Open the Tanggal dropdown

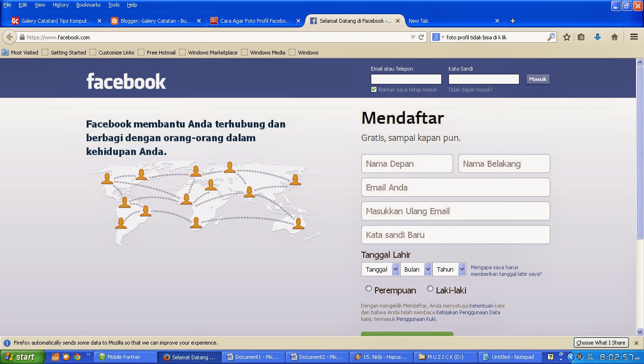click(x=380, y=269)
